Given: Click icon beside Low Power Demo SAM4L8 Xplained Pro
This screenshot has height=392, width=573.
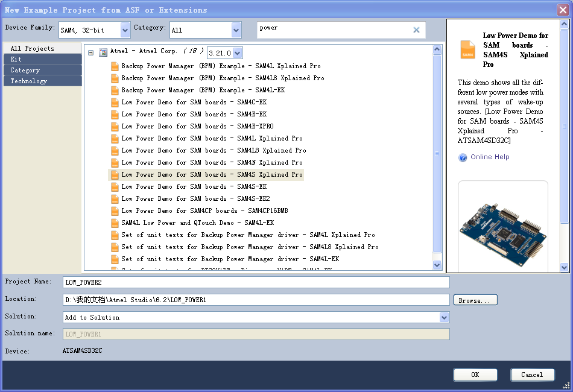Looking at the screenshot, I should coord(115,151).
